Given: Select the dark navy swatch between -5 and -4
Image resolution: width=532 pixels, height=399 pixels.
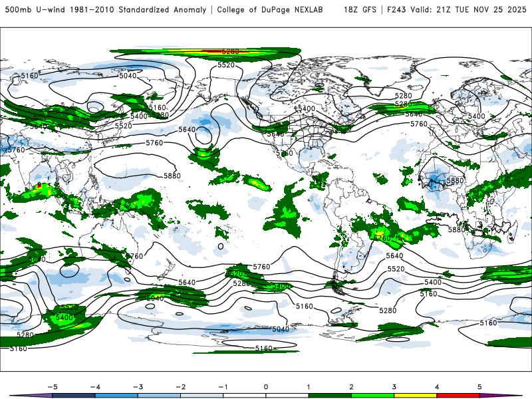Looking at the screenshot, I should (74, 396).
